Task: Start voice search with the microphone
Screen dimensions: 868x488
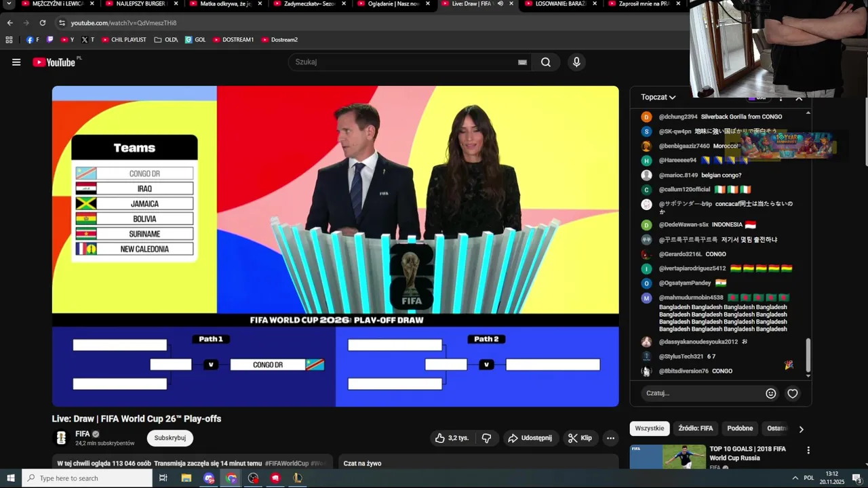Action: tap(576, 62)
